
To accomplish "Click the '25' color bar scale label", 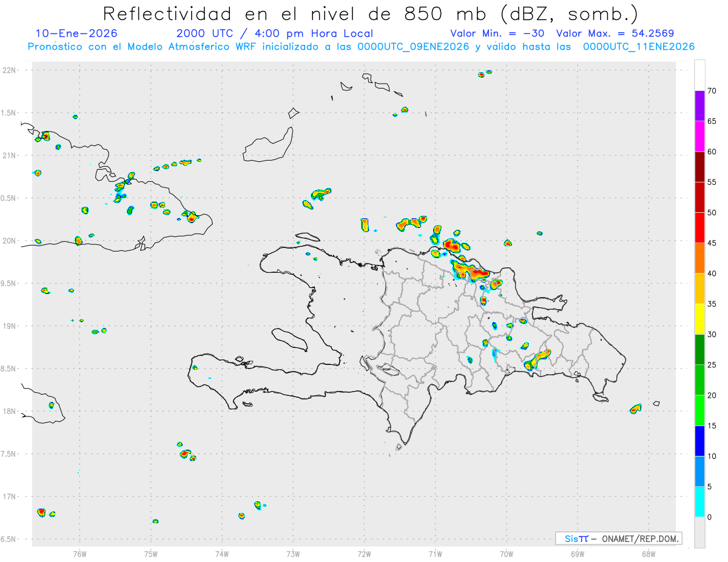I will (712, 365).
